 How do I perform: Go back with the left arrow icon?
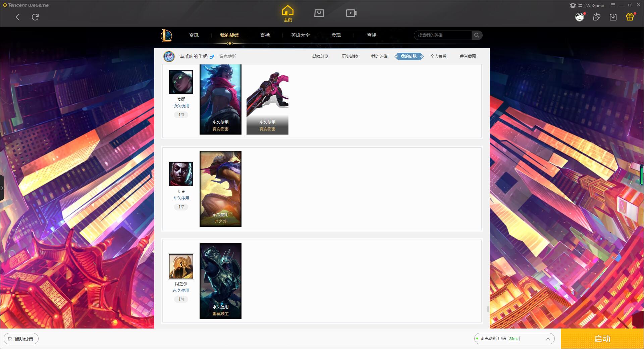[18, 17]
